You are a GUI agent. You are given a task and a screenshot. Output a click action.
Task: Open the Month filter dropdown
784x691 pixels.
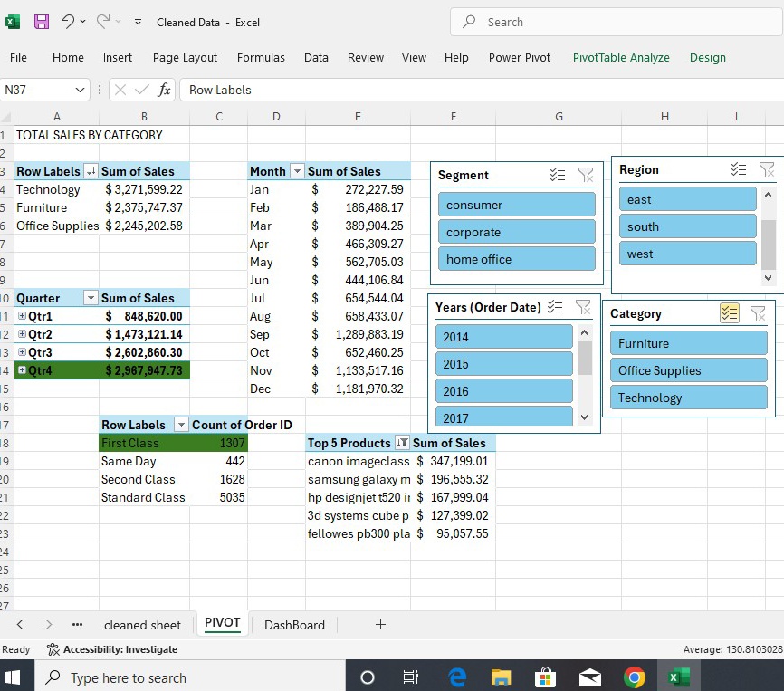point(297,171)
